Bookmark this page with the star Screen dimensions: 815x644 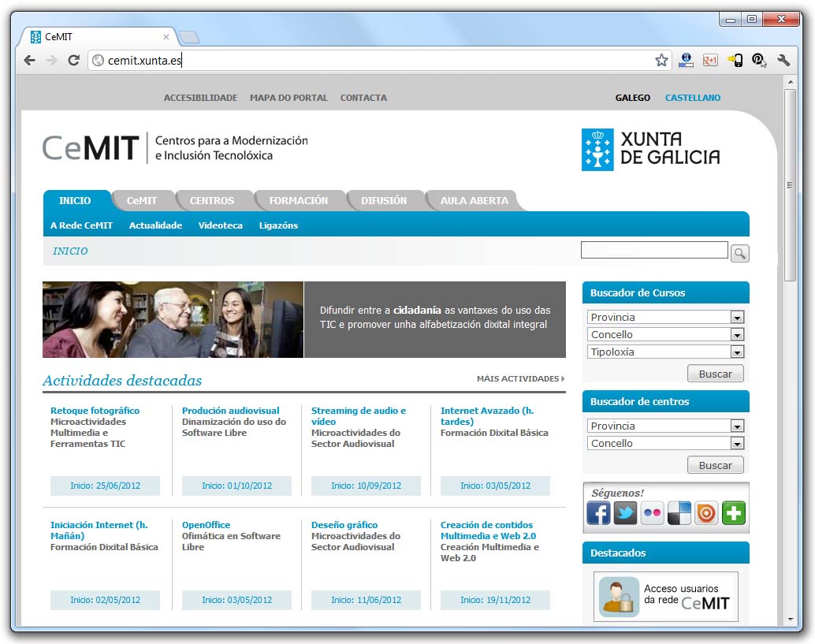661,60
